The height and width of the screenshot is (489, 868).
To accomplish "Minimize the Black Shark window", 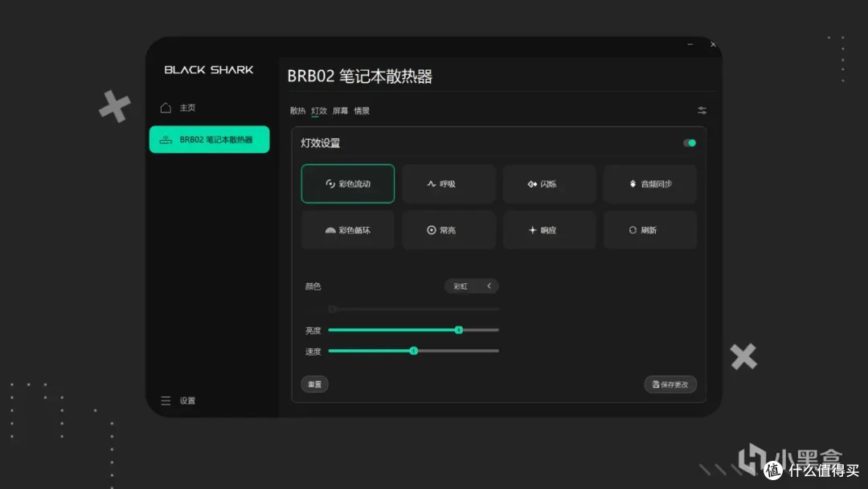I will point(690,44).
